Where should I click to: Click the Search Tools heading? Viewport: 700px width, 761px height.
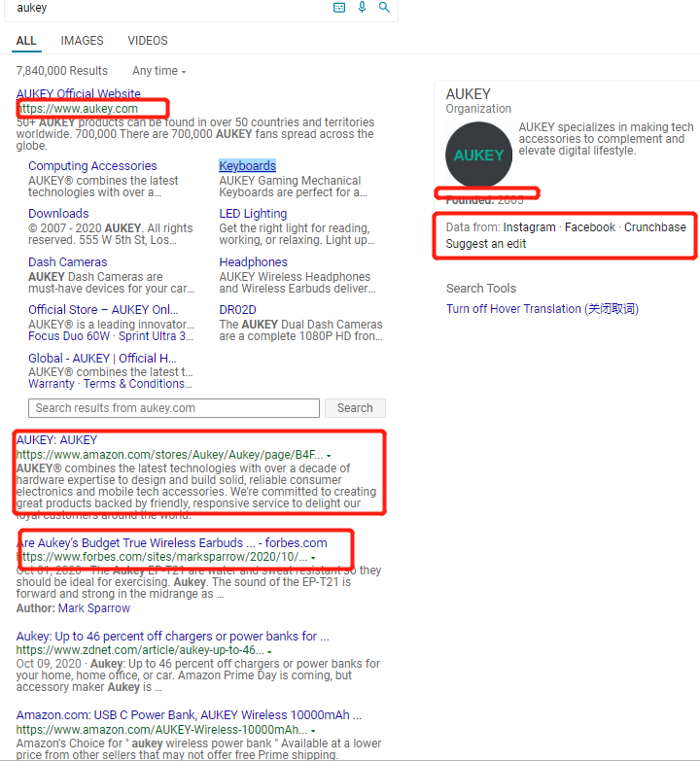point(481,289)
